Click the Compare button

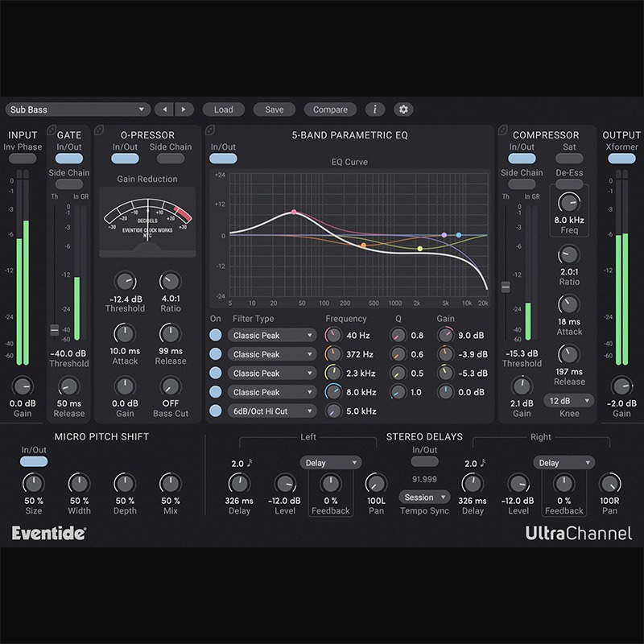(330, 109)
